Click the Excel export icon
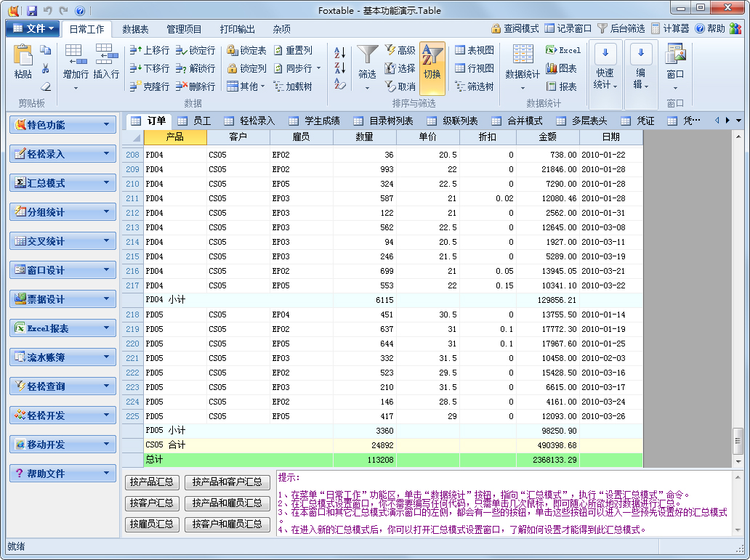 click(551, 49)
